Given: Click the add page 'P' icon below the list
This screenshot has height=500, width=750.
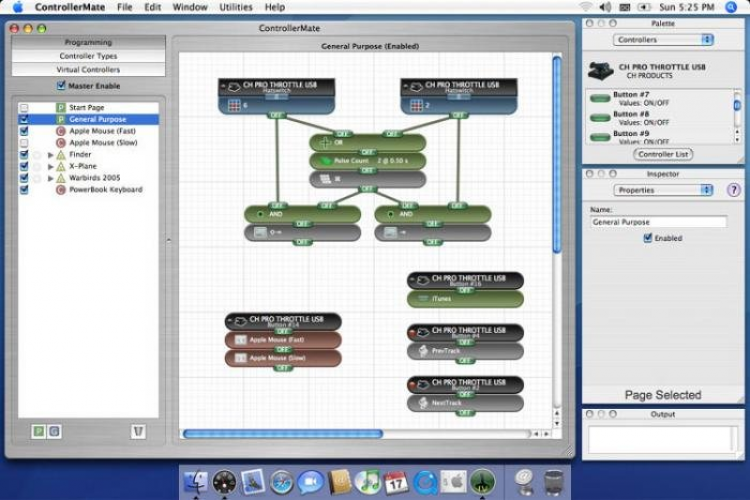Looking at the screenshot, I should click(x=39, y=432).
